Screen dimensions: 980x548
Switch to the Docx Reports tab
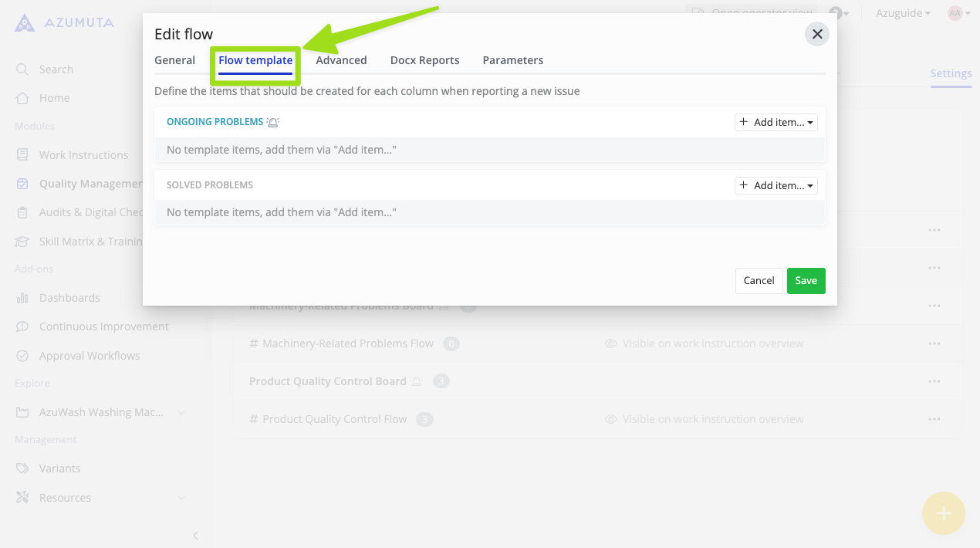[x=424, y=59]
